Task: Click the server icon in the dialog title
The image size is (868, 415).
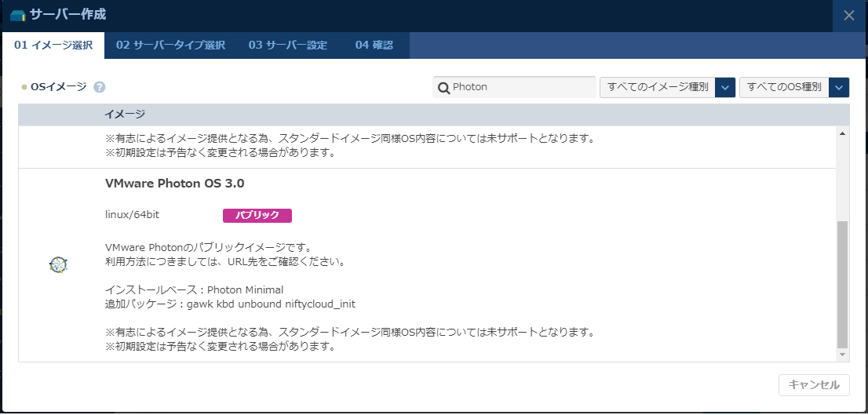Action: [18, 15]
